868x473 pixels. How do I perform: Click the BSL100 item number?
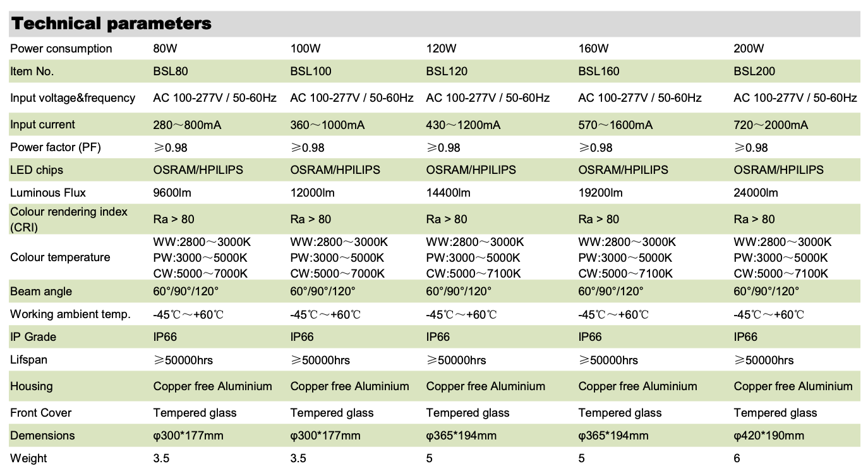(x=310, y=71)
